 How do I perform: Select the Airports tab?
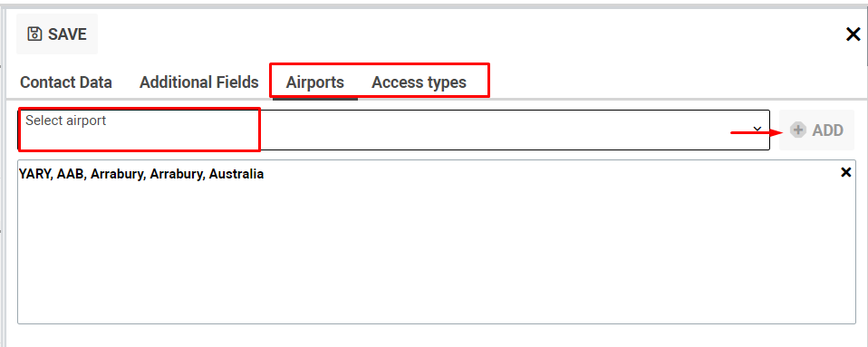[x=315, y=82]
